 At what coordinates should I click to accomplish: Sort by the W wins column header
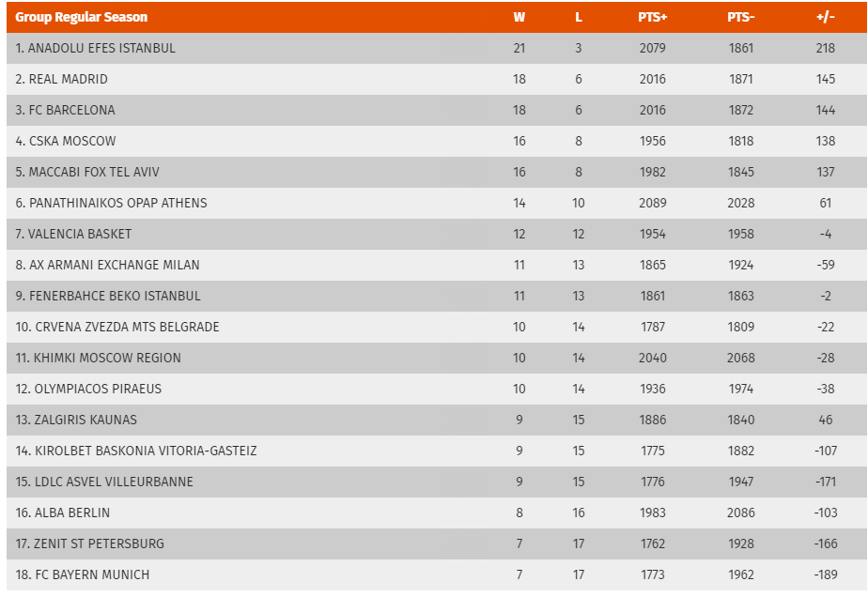click(519, 17)
